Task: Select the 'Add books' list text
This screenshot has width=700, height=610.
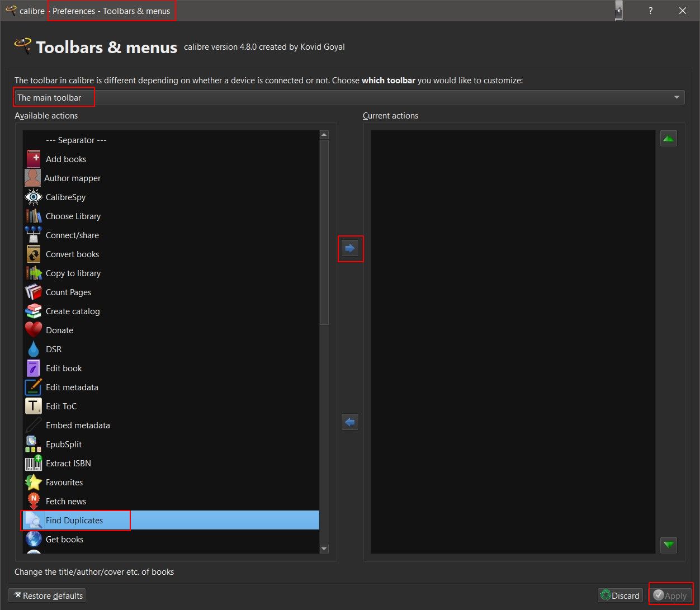Action: tap(66, 159)
